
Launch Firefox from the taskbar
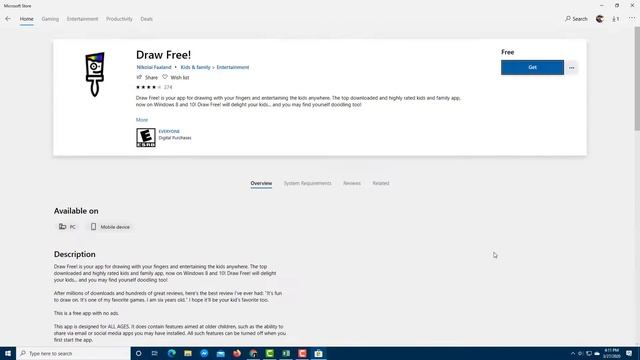237,353
